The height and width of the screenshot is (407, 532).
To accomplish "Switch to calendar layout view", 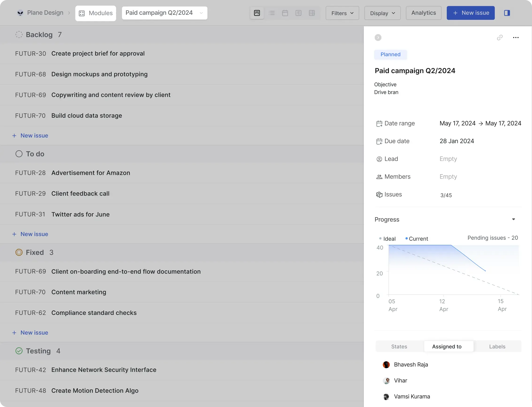I will [285, 13].
